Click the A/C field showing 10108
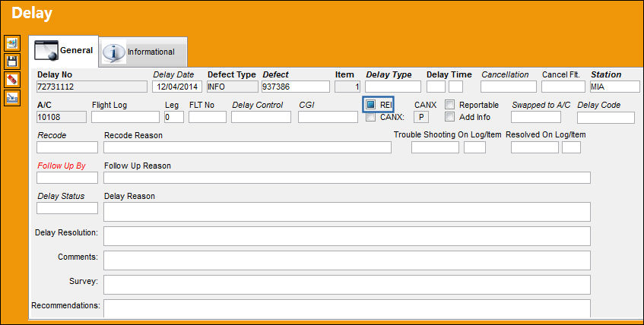The width and height of the screenshot is (644, 325). coord(62,117)
